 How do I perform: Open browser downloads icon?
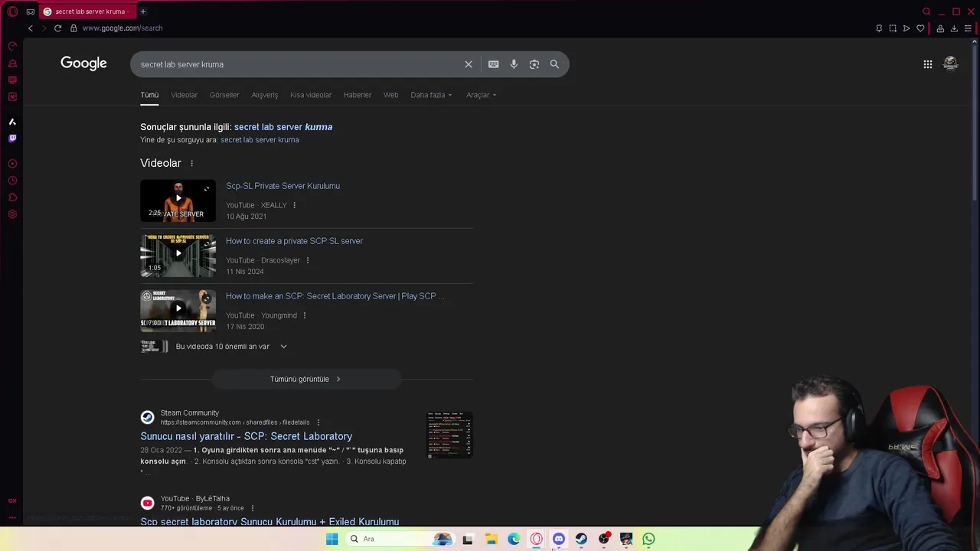[954, 28]
